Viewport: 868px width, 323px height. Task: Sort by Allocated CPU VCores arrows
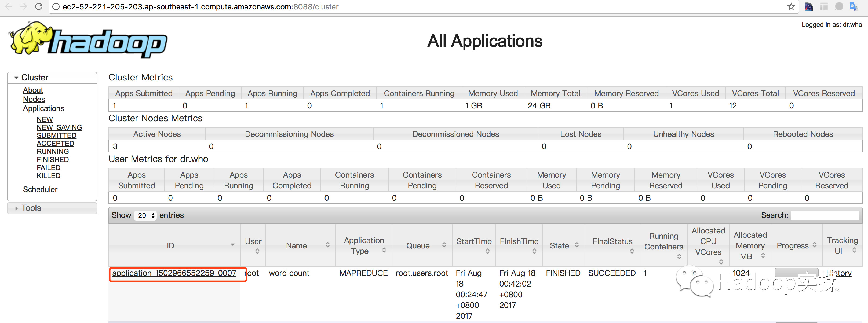click(x=721, y=262)
